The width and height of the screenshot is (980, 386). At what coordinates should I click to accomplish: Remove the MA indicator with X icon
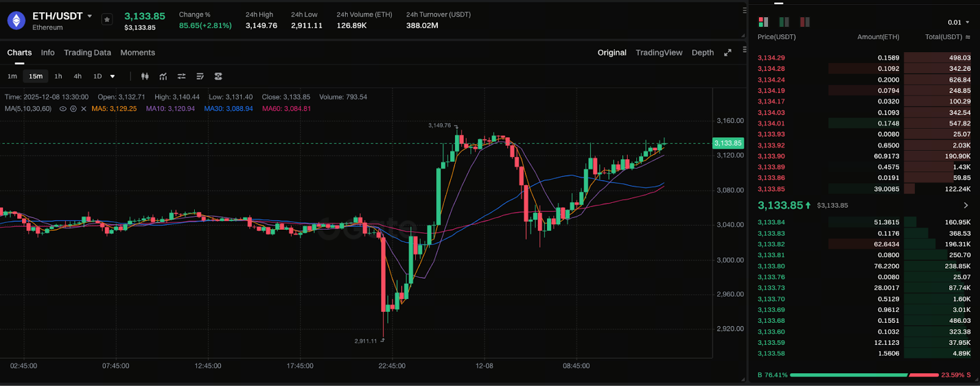pos(84,109)
